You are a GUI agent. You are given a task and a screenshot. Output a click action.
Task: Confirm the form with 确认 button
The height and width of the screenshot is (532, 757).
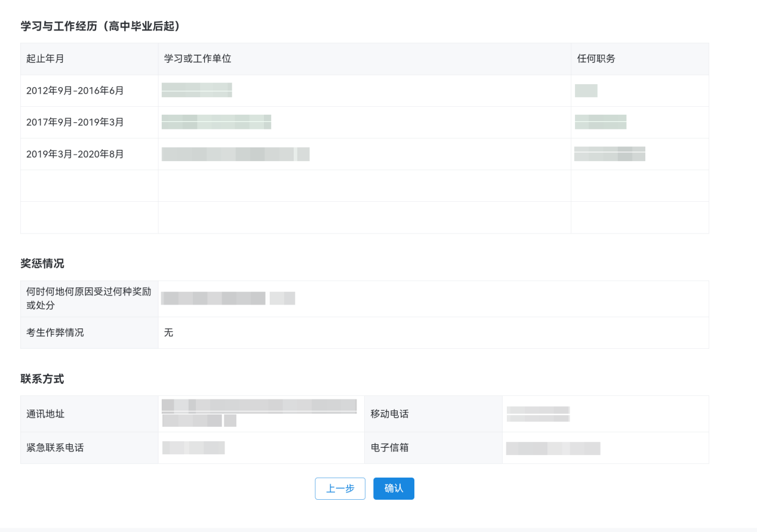click(394, 488)
